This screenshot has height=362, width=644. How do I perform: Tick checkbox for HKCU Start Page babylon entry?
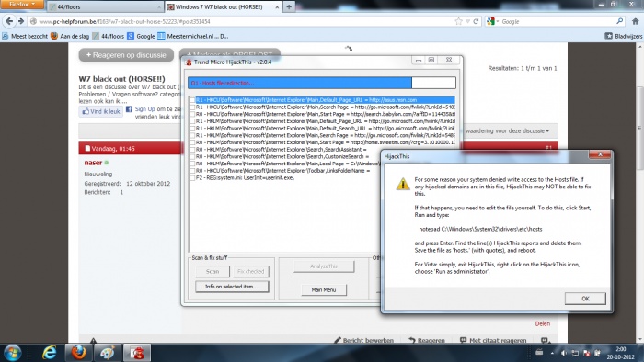pyautogui.click(x=192, y=114)
